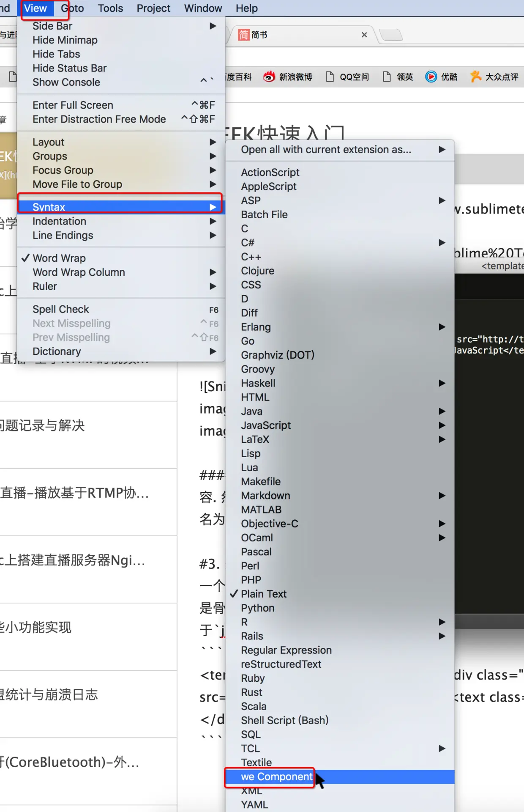
Task: Expand the Haskell syntax submenu
Action: [x=340, y=383]
